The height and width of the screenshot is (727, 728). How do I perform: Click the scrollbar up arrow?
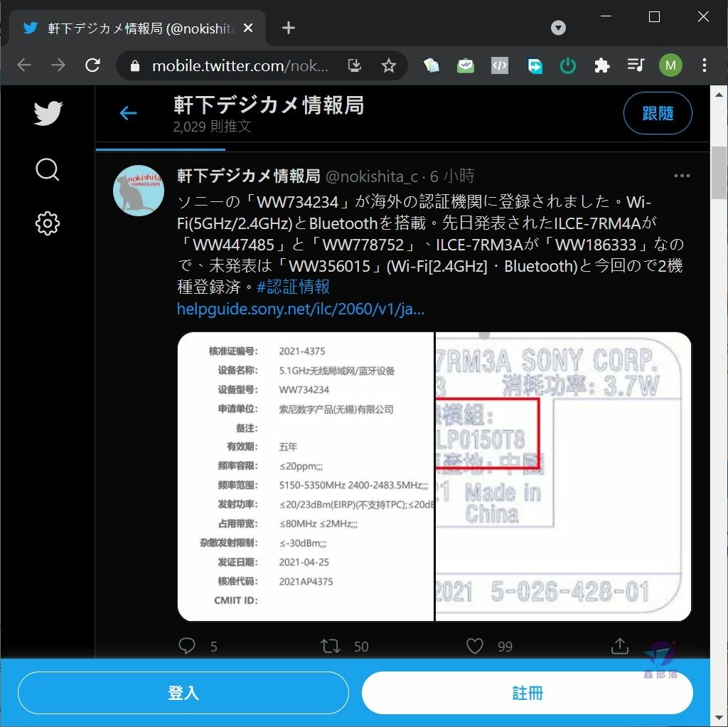[719, 95]
